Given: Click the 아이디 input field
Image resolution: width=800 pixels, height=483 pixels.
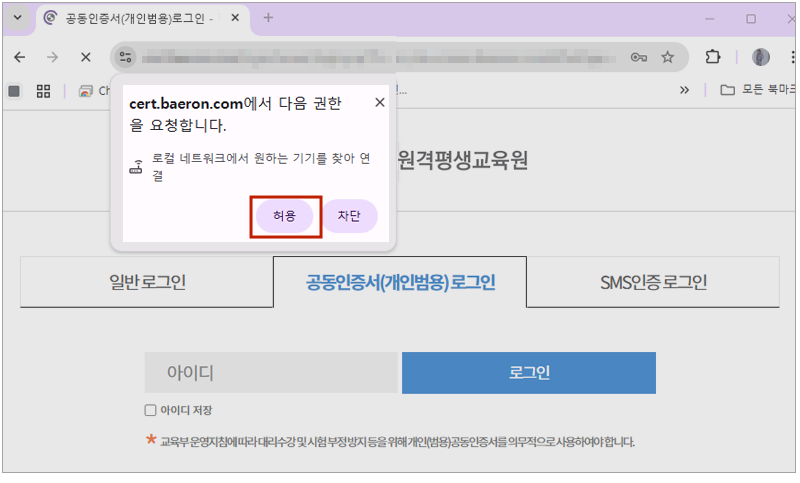Looking at the screenshot, I should tap(271, 373).
